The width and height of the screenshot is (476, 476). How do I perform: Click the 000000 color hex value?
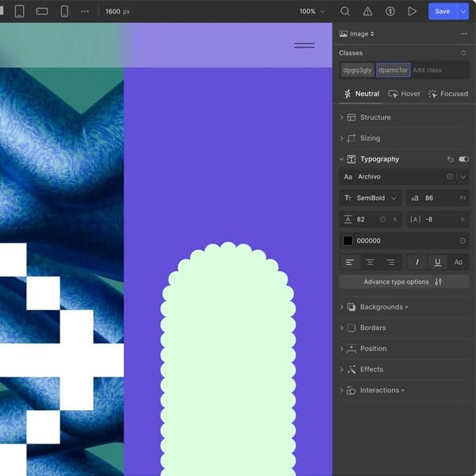(x=369, y=240)
